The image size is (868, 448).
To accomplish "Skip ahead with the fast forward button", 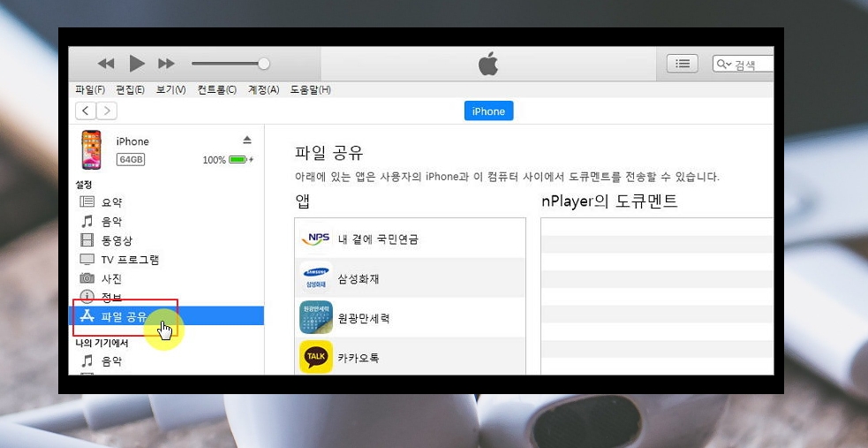I will coord(166,64).
